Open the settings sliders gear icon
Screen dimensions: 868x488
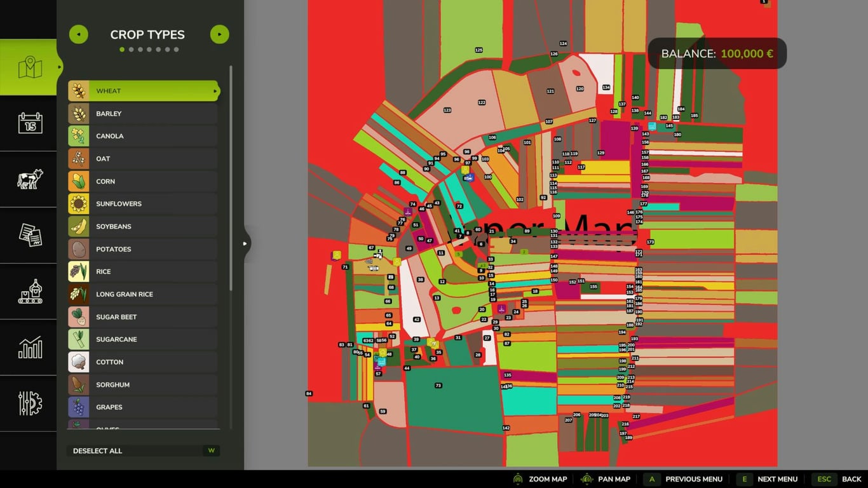(x=29, y=403)
